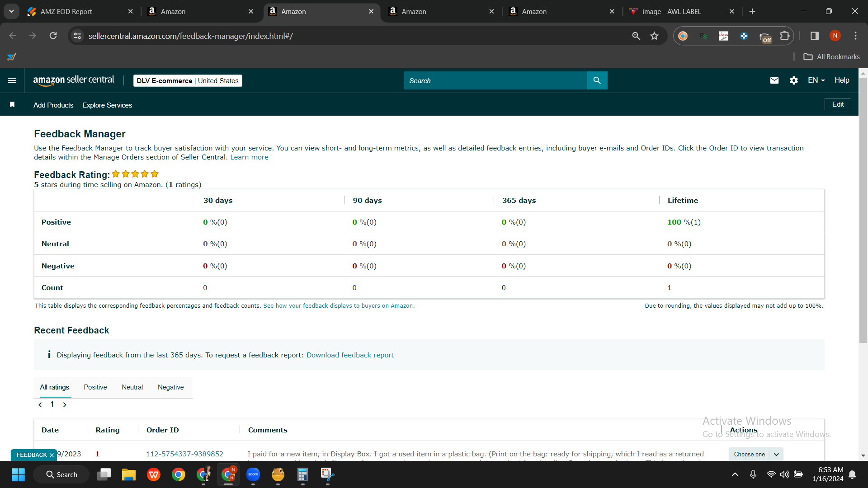View site information icon in address bar
This screenshot has width=868, height=488.
coord(77,36)
